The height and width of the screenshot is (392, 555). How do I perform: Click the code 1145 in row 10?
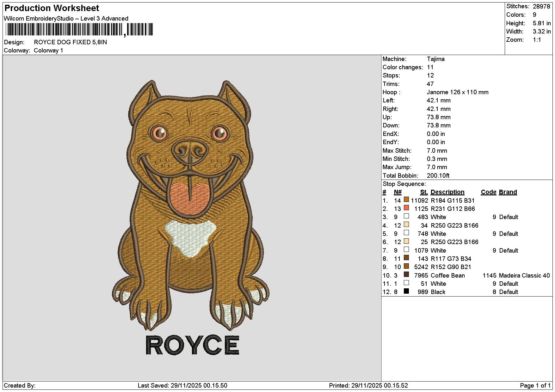pos(490,276)
